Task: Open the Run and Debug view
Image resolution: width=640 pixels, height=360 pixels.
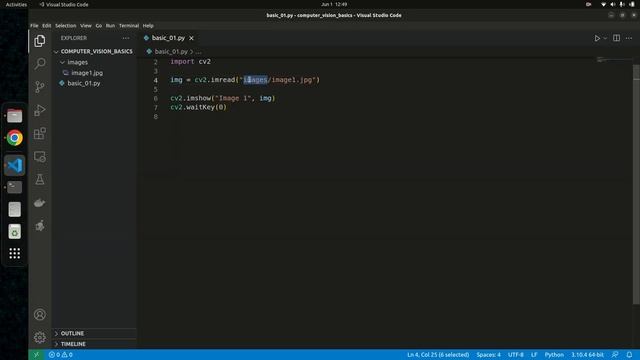Action: 40,110
